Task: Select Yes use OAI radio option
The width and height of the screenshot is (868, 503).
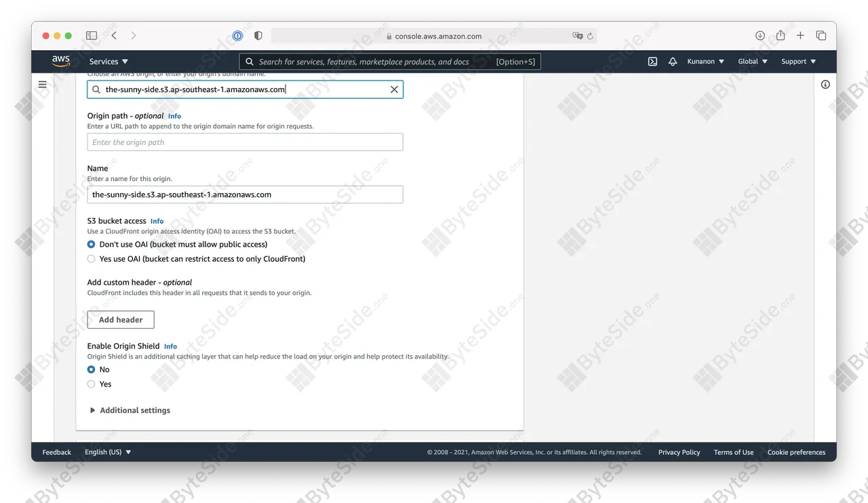Action: point(92,259)
